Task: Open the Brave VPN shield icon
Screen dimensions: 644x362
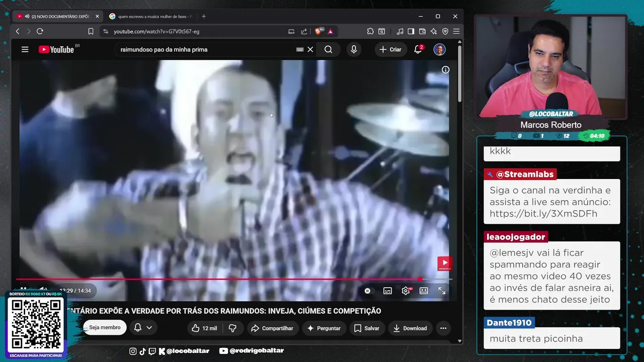Action: (445, 31)
